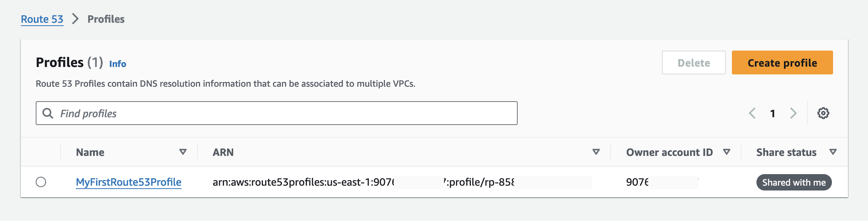Go to previous page arrow
The image size is (868, 221).
pyautogui.click(x=752, y=113)
